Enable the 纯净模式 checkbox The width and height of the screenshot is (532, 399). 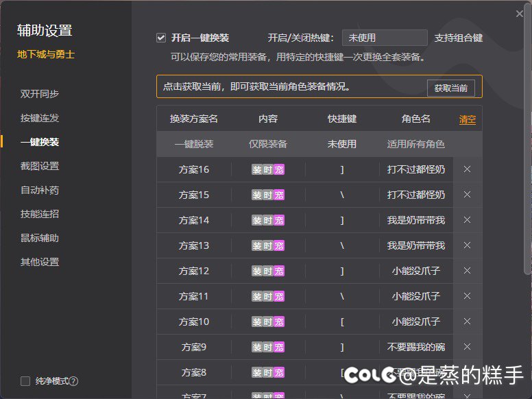[25, 381]
